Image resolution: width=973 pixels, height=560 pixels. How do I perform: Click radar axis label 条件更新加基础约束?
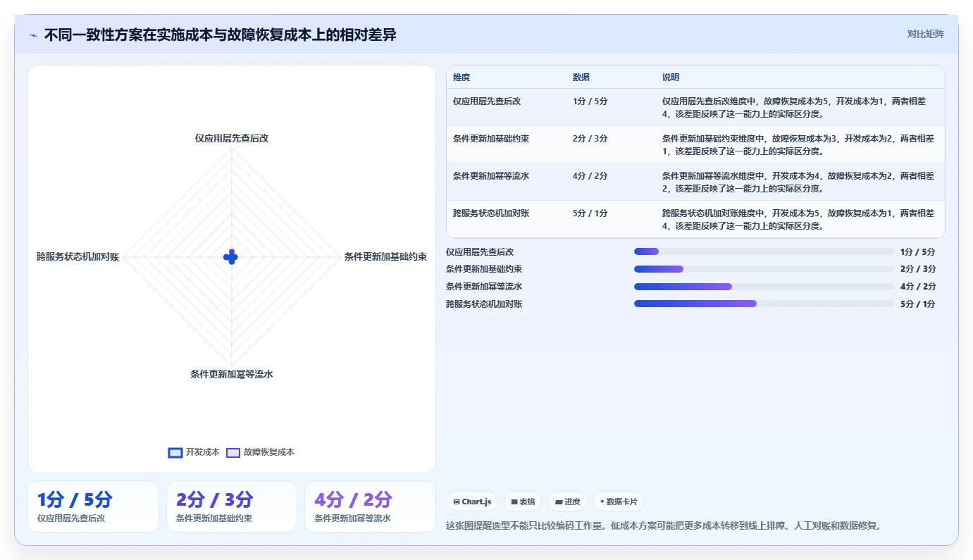tap(385, 257)
